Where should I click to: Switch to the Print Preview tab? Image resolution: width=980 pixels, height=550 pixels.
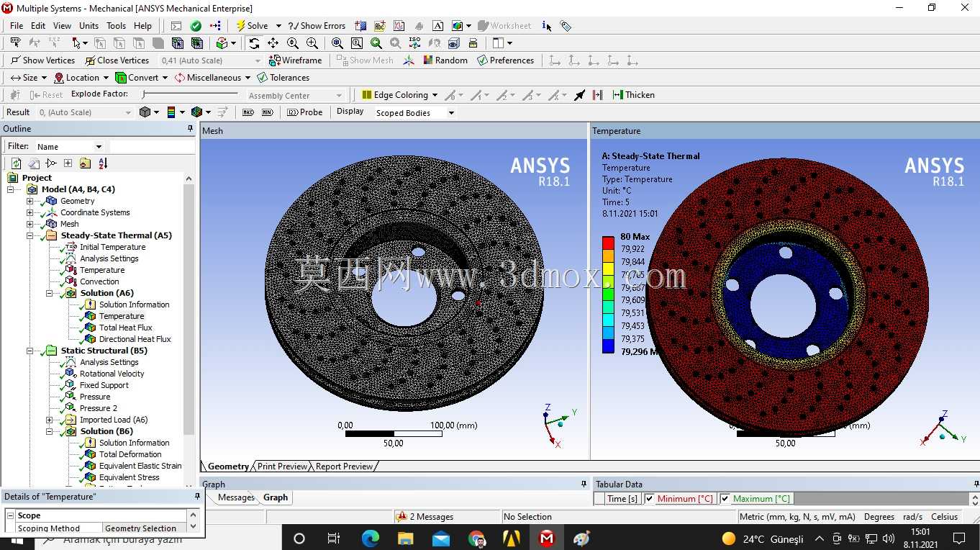282,466
